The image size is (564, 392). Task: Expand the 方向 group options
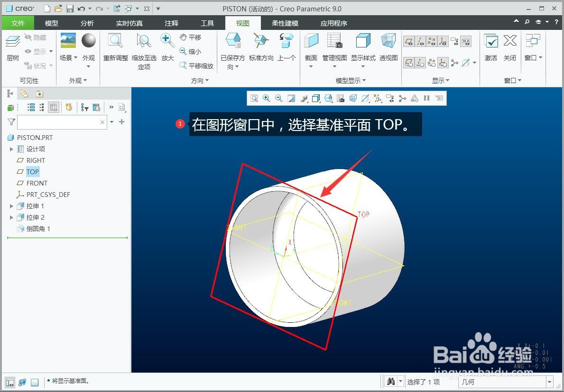tap(200, 80)
